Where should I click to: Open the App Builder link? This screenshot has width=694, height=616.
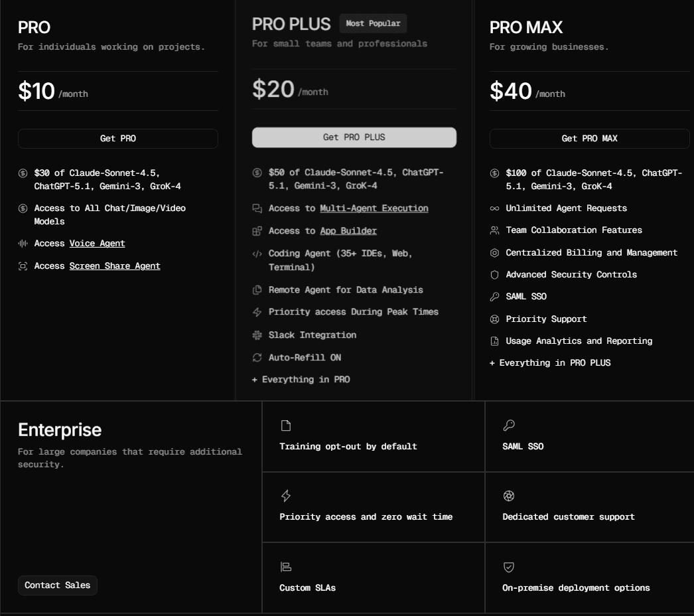click(348, 230)
